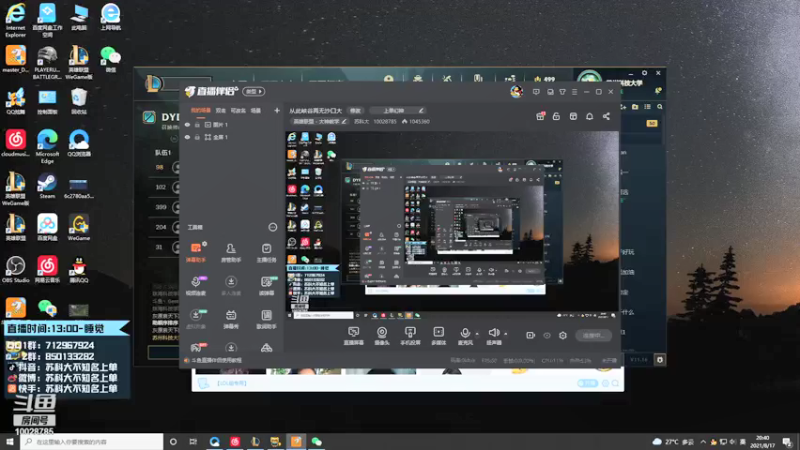Image resolution: width=800 pixels, height=450 pixels.
Task: Open the room manager helper tool
Action: click(231, 252)
